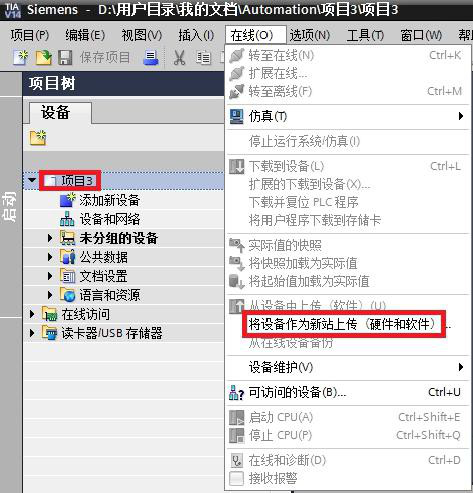473x493 pixels.
Task: Switch to the 设备 tab
Action: [x=55, y=112]
